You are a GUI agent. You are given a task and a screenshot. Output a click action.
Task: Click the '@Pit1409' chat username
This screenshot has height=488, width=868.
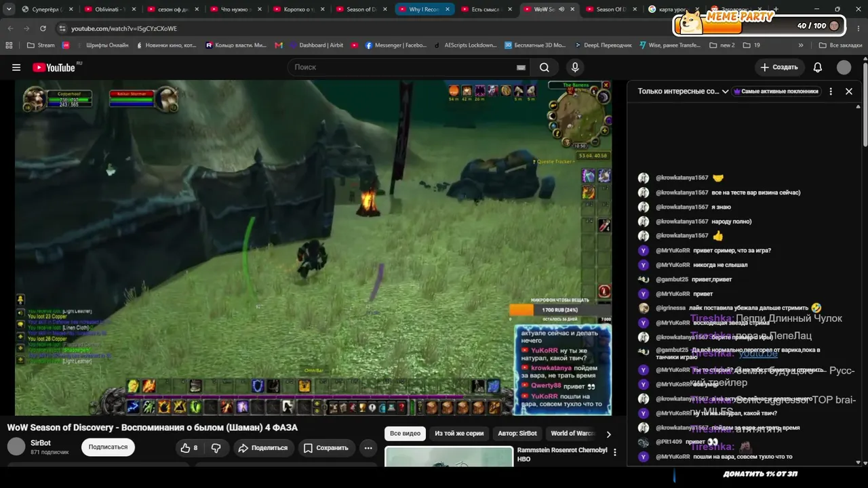669,442
